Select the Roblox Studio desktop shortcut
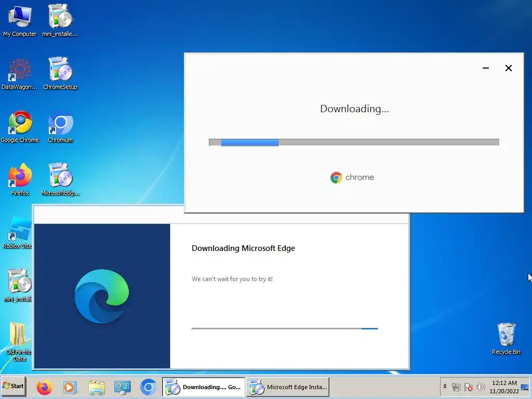Image resolution: width=532 pixels, height=399 pixels. click(17, 233)
